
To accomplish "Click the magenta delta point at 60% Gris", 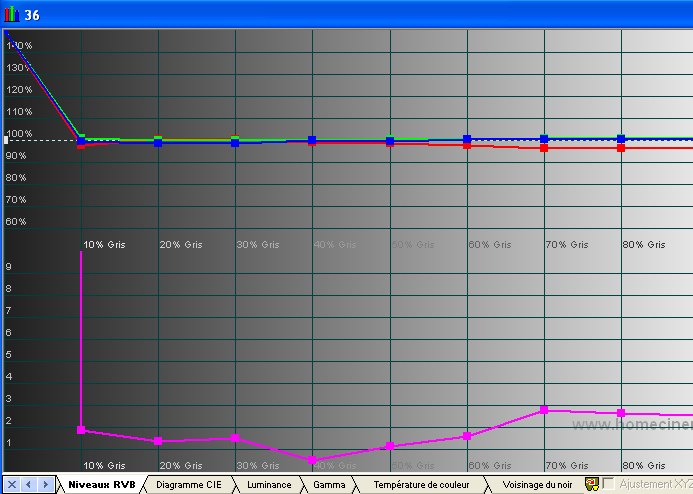I will [467, 436].
